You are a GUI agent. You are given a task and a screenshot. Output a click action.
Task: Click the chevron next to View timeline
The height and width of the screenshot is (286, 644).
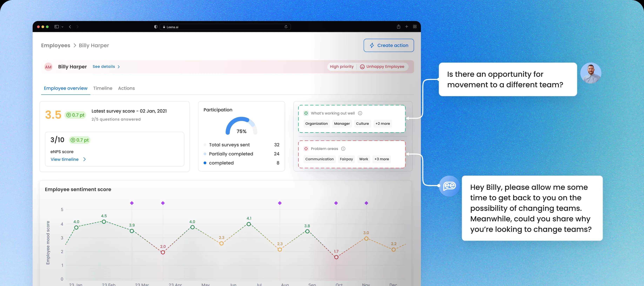[85, 159]
